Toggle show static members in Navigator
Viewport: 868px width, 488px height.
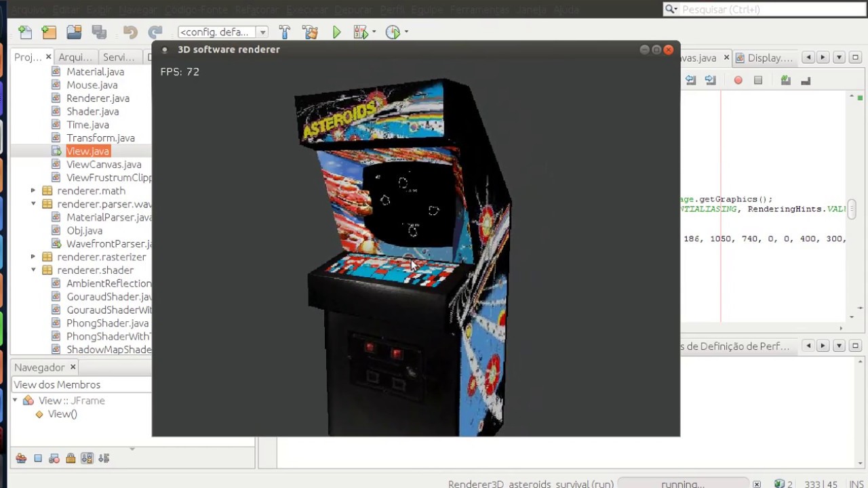(54, 458)
